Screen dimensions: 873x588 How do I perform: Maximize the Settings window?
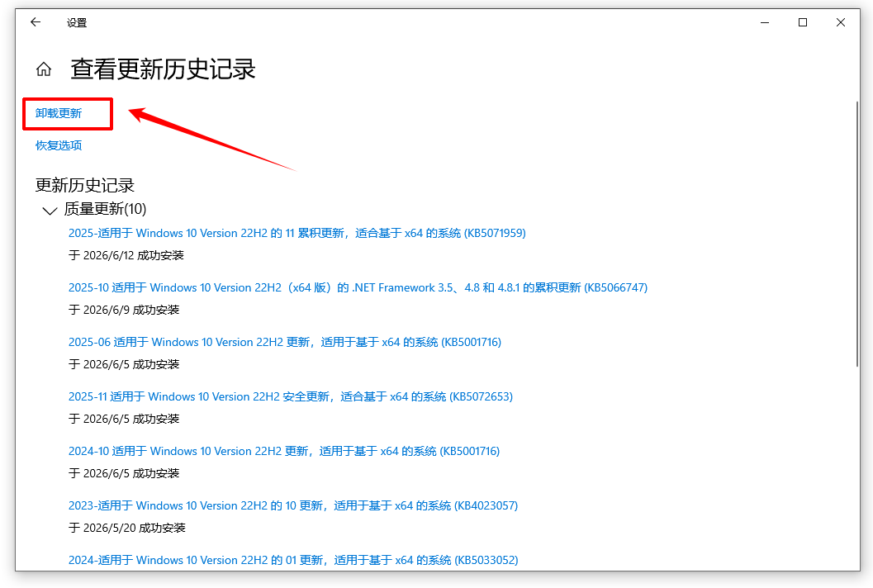[802, 22]
